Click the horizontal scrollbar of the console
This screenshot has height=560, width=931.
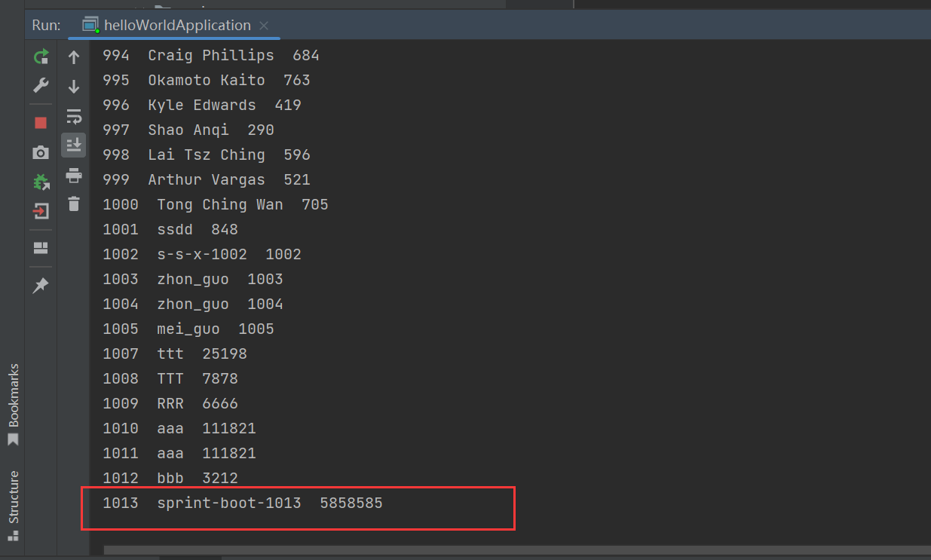coord(517,550)
